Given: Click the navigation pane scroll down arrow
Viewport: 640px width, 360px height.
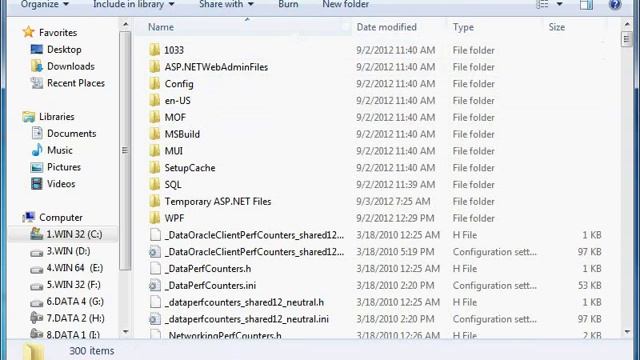Looking at the screenshot, I should pyautogui.click(x=125, y=332).
